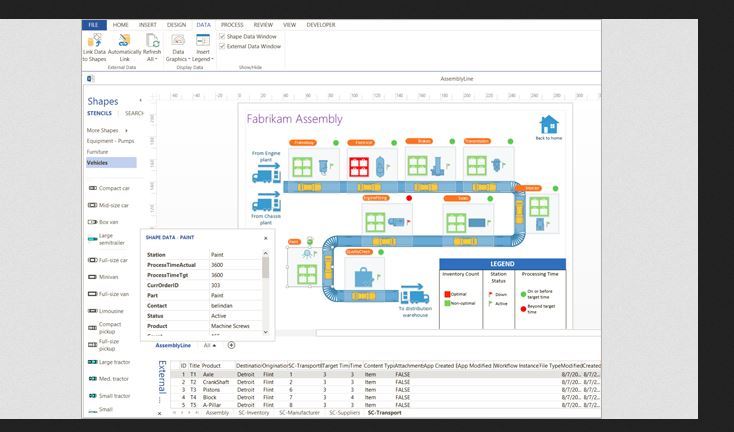
Task: Click the Automatically Link icon
Action: coord(124,41)
